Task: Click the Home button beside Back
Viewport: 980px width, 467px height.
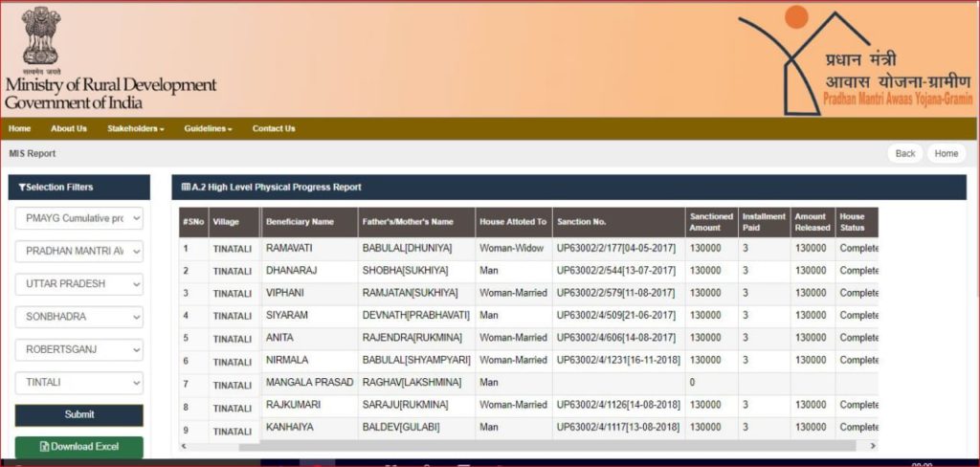Action: (947, 153)
